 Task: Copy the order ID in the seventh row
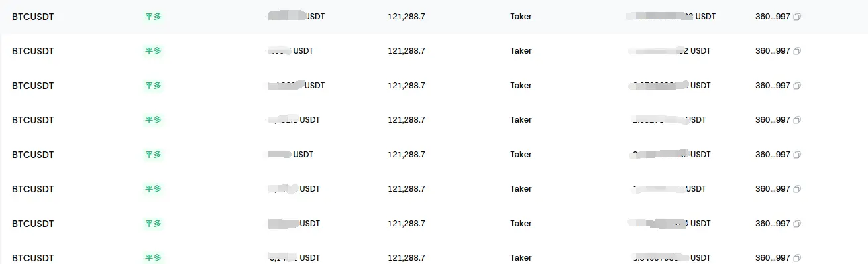797,224
